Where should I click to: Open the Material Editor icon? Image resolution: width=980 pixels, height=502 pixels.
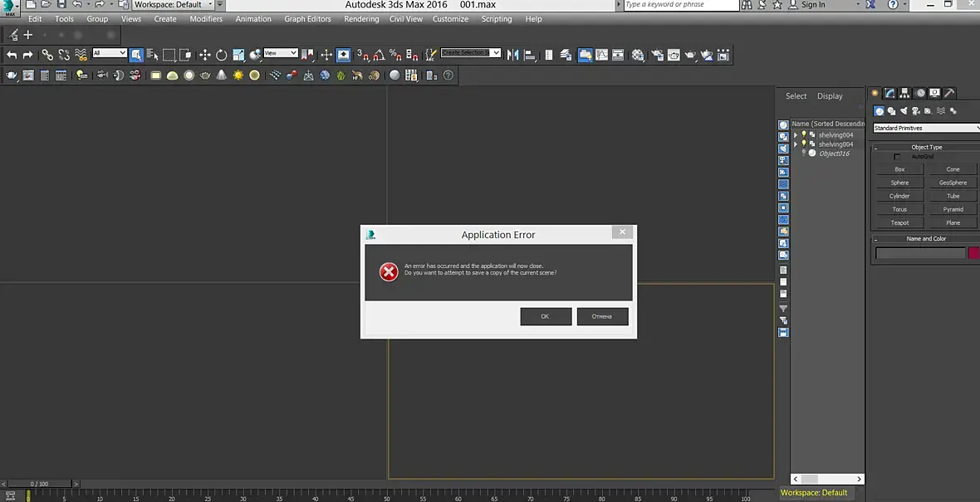(x=638, y=55)
